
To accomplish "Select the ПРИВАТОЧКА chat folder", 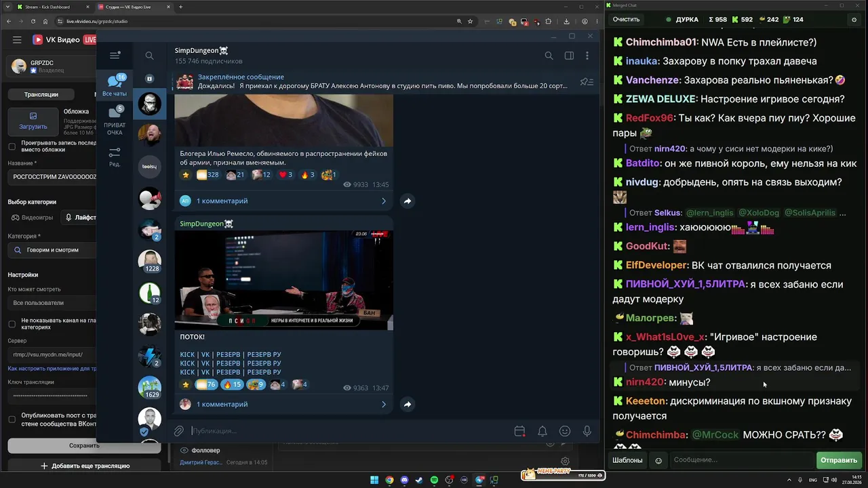I will 115,120.
